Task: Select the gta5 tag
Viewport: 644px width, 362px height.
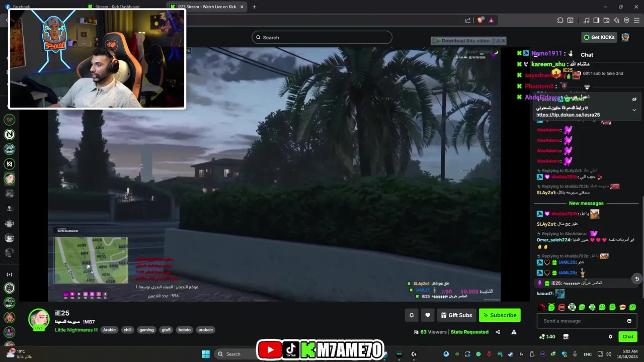Action: point(166,330)
